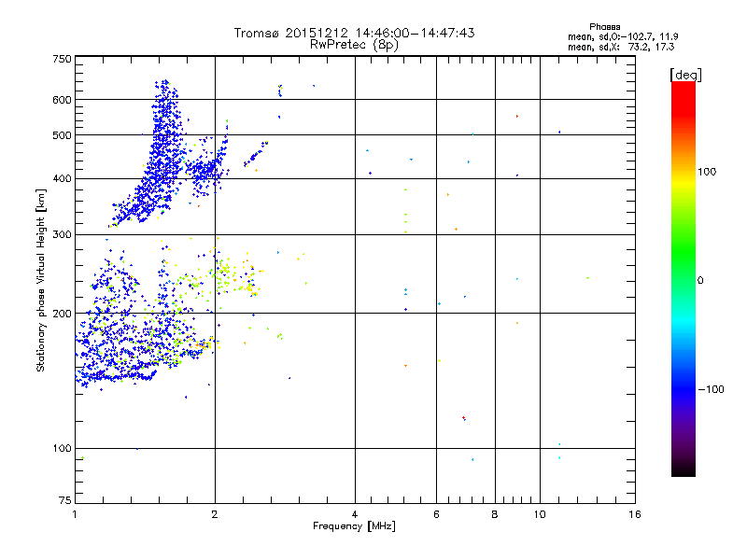Click the y-axis tick label "200"

[62, 314]
